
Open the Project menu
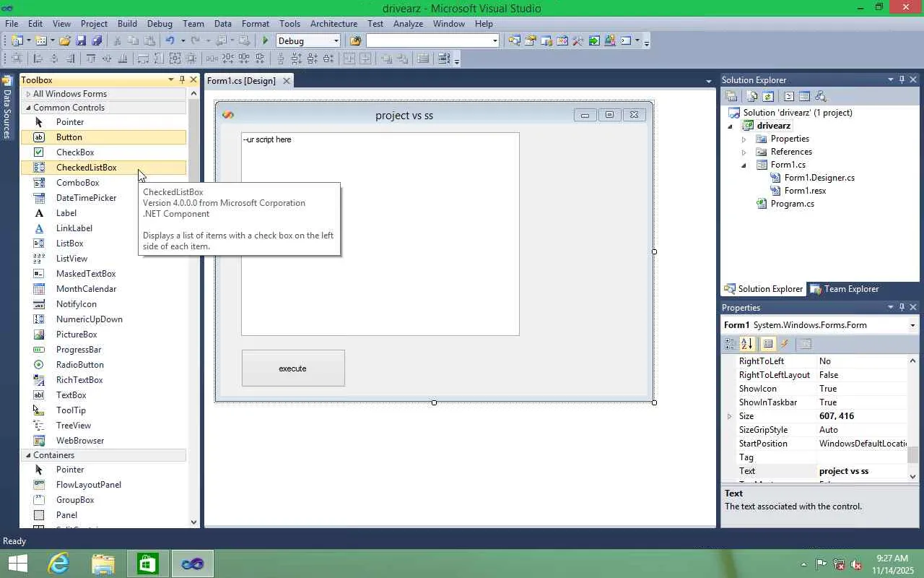[x=94, y=24]
